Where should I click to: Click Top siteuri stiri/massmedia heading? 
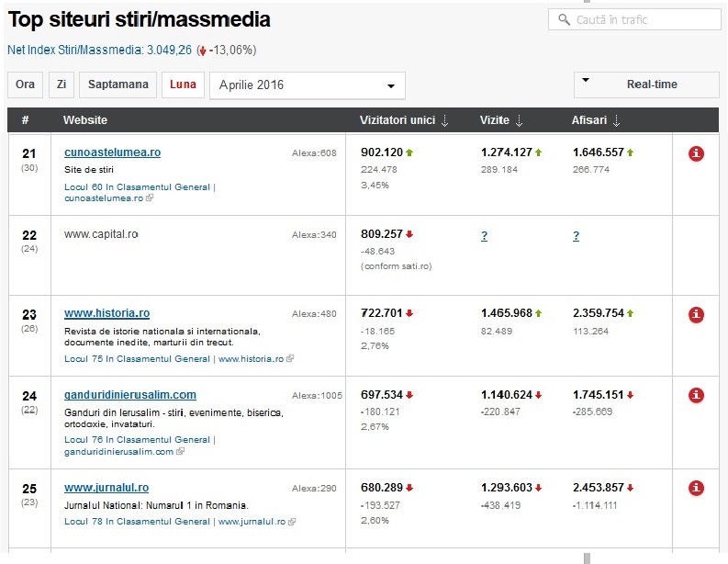pos(140,20)
